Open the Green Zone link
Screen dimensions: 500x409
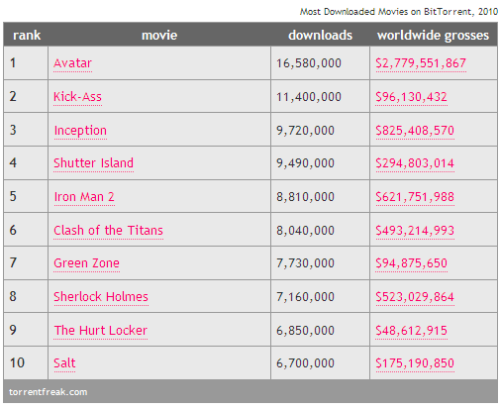pyautogui.click(x=87, y=263)
